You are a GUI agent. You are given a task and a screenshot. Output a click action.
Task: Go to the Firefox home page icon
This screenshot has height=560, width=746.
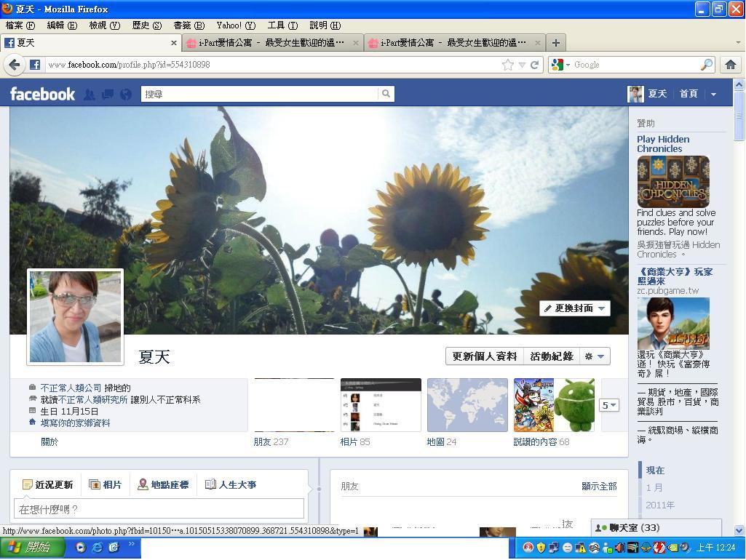(x=730, y=65)
